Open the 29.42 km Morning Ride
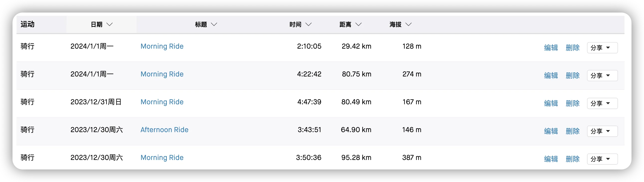This screenshot has width=644, height=182. [162, 46]
